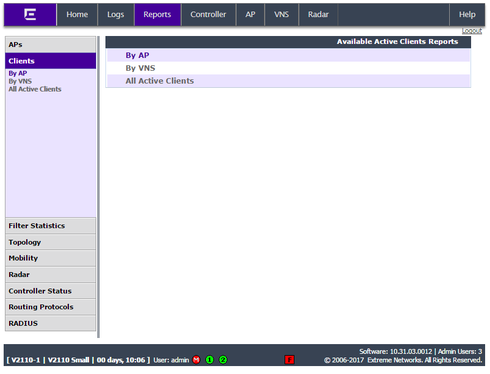The width and height of the screenshot is (490, 374).
Task: Click the Admin Users: 3 text
Action: [x=460, y=351]
